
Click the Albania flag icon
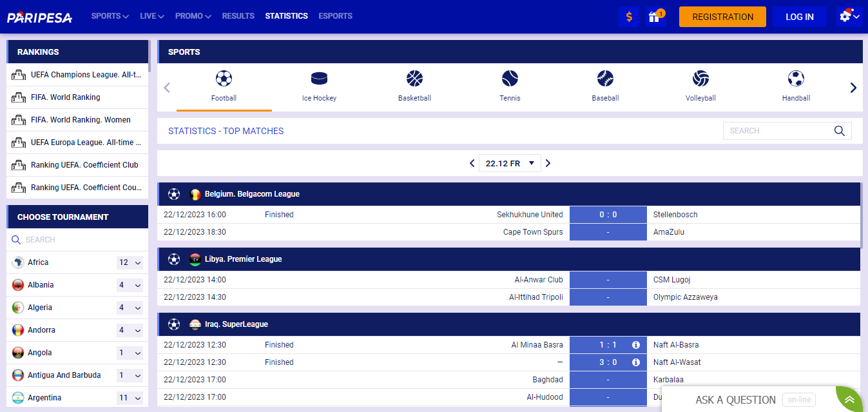pos(18,285)
